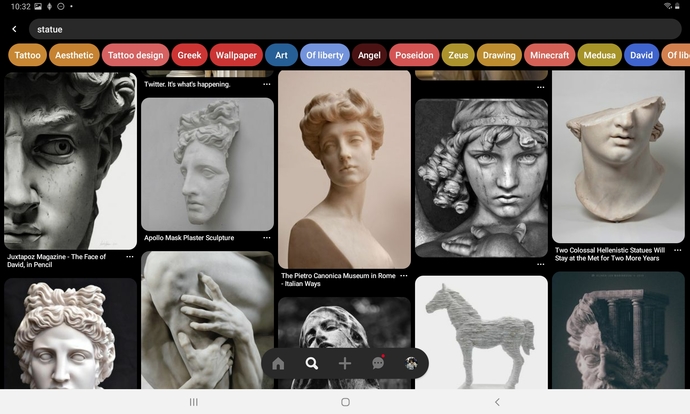Viewport: 690px width, 414px height.
Task: Open options for Apollo Mask Plaster Sculpture
Action: 267,238
